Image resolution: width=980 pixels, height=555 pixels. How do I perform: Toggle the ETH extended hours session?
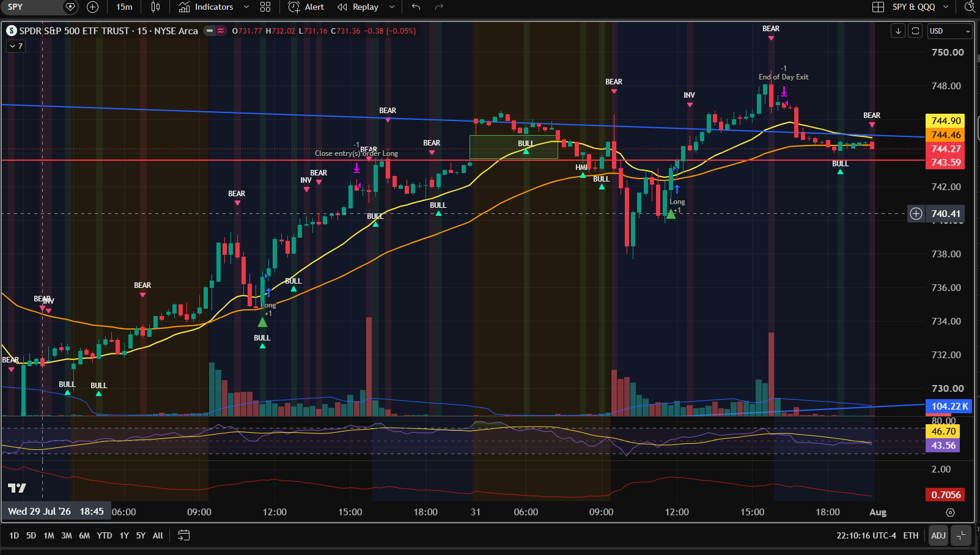911,535
